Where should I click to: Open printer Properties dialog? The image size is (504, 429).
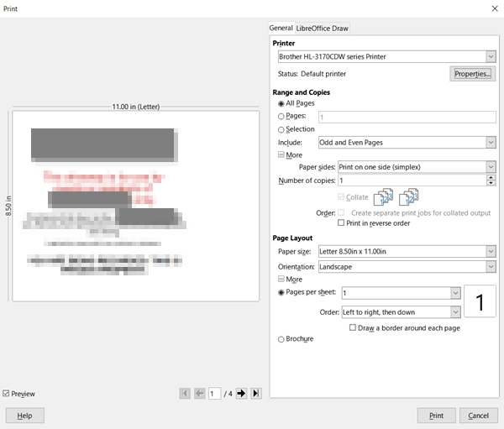point(472,74)
